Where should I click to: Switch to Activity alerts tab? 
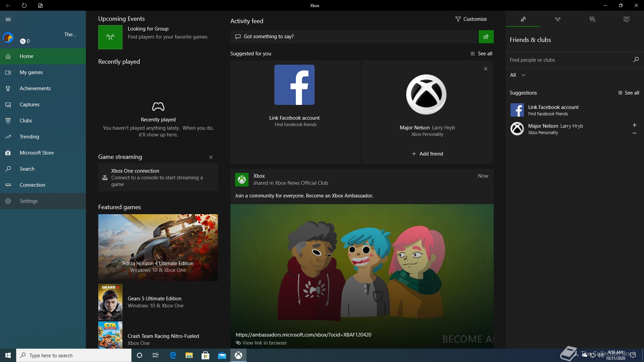pos(627,19)
